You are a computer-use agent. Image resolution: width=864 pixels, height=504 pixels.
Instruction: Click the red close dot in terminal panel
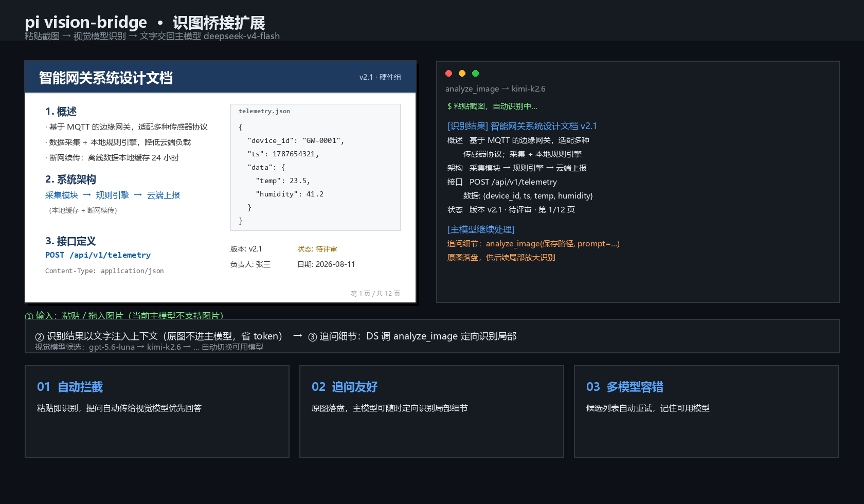[448, 74]
